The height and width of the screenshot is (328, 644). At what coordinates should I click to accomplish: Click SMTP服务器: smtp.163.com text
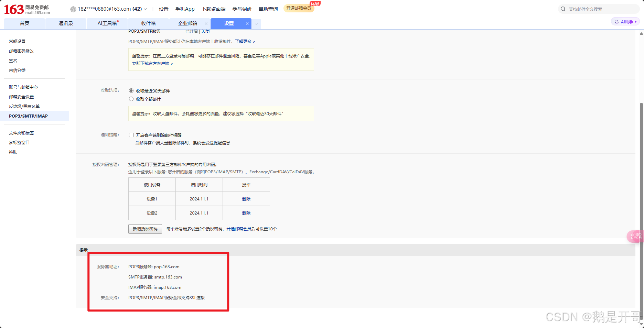pyautogui.click(x=155, y=277)
